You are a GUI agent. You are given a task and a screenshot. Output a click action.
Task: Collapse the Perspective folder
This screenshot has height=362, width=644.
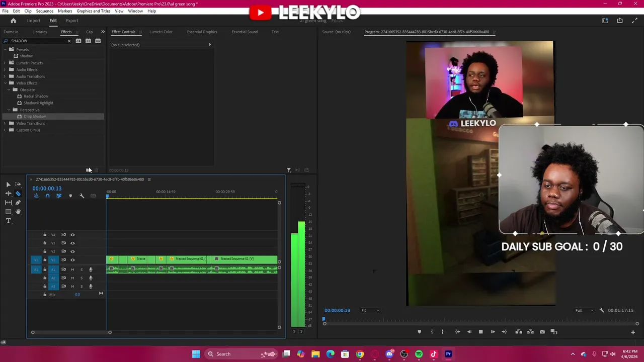(x=9, y=110)
